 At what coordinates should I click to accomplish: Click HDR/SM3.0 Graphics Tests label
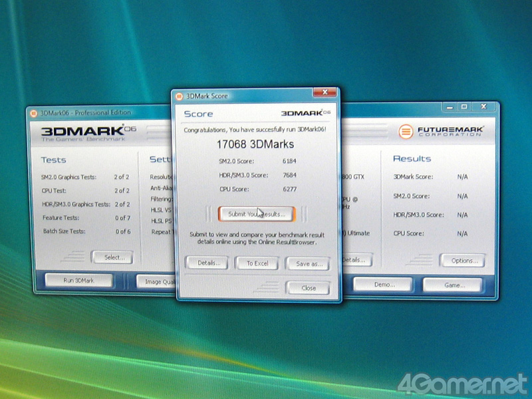click(76, 204)
